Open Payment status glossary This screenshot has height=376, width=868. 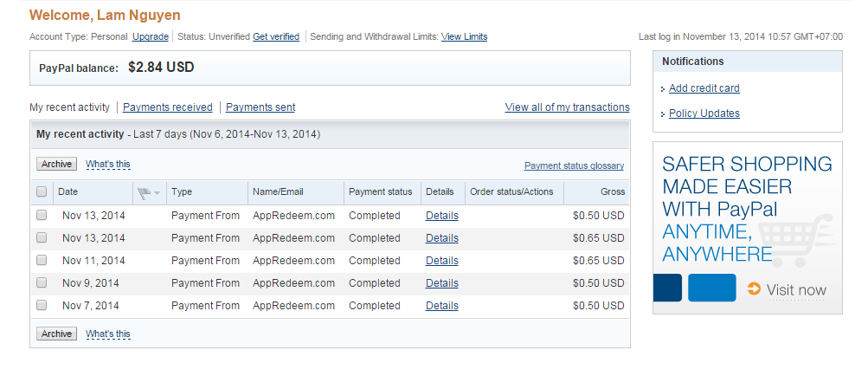pyautogui.click(x=574, y=165)
